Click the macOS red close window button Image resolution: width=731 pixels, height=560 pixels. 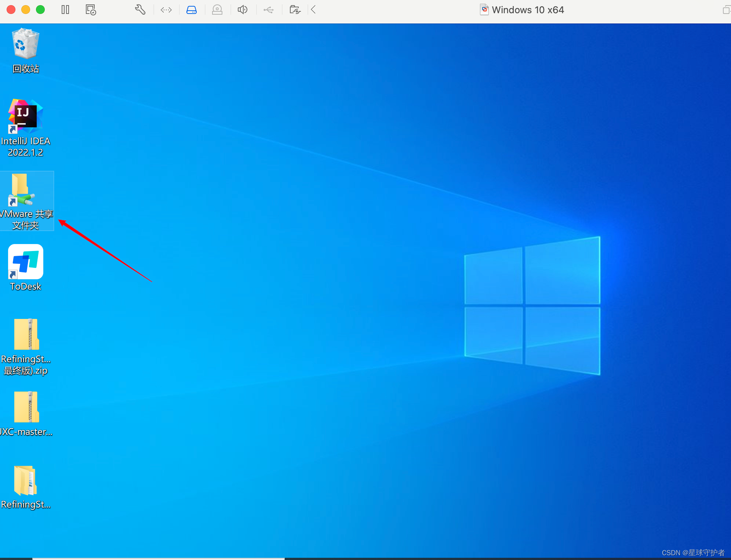pos(11,10)
